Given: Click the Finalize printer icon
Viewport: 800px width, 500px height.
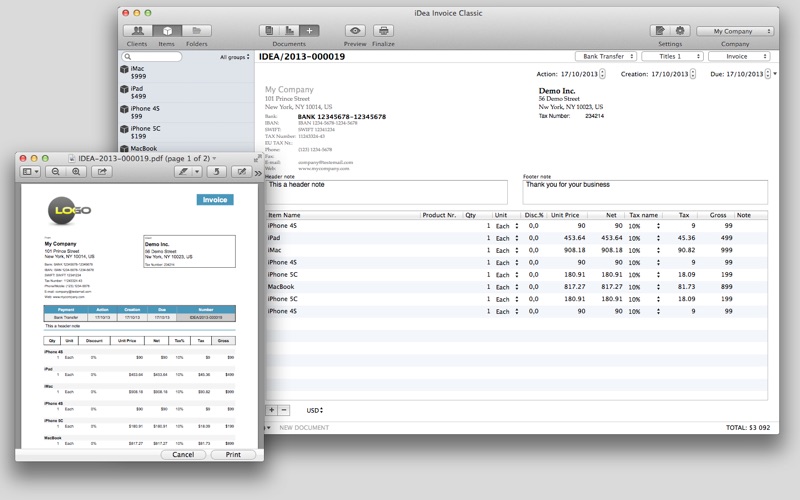Looking at the screenshot, I should pos(383,32).
